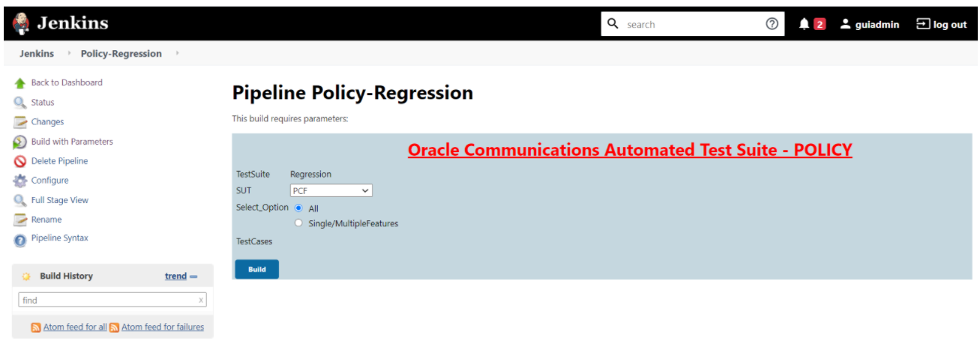
Task: Go to Back to Dashboard
Action: (x=67, y=82)
